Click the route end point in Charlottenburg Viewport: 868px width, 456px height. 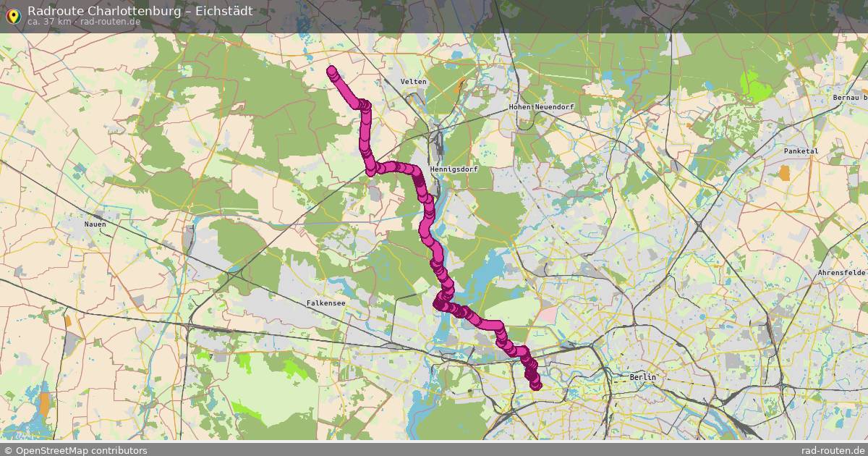tap(536, 386)
